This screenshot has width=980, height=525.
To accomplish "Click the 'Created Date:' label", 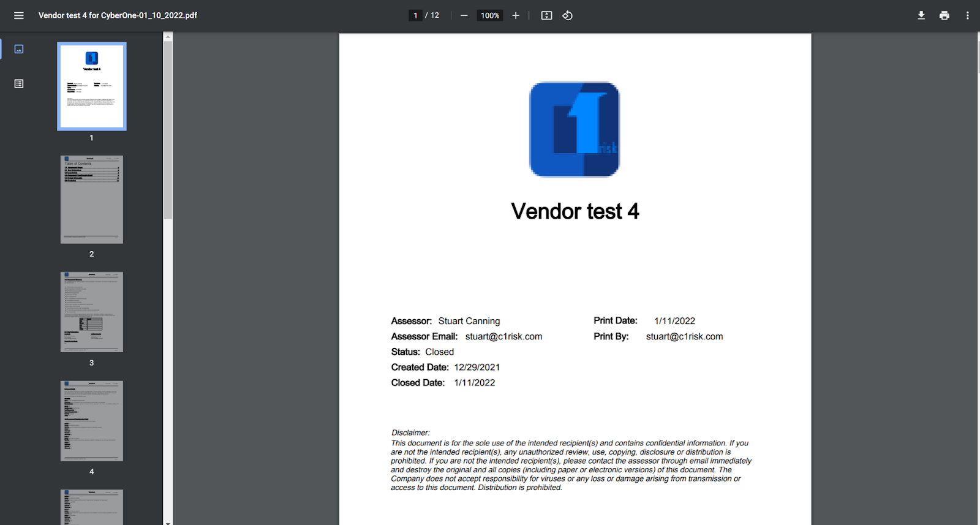I will pyautogui.click(x=420, y=367).
